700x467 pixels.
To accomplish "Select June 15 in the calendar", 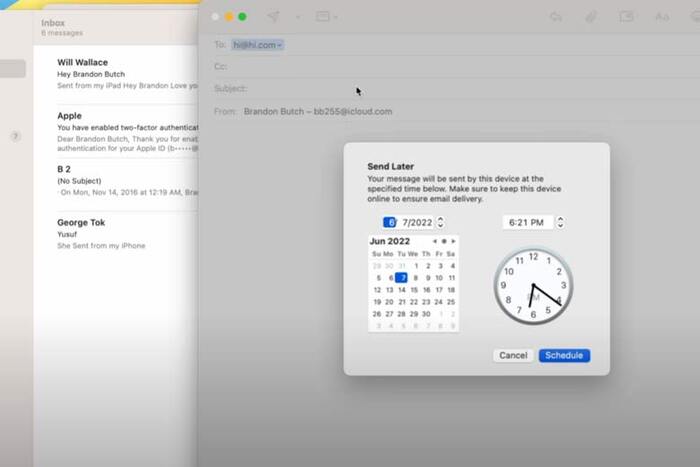I will coord(414,290).
